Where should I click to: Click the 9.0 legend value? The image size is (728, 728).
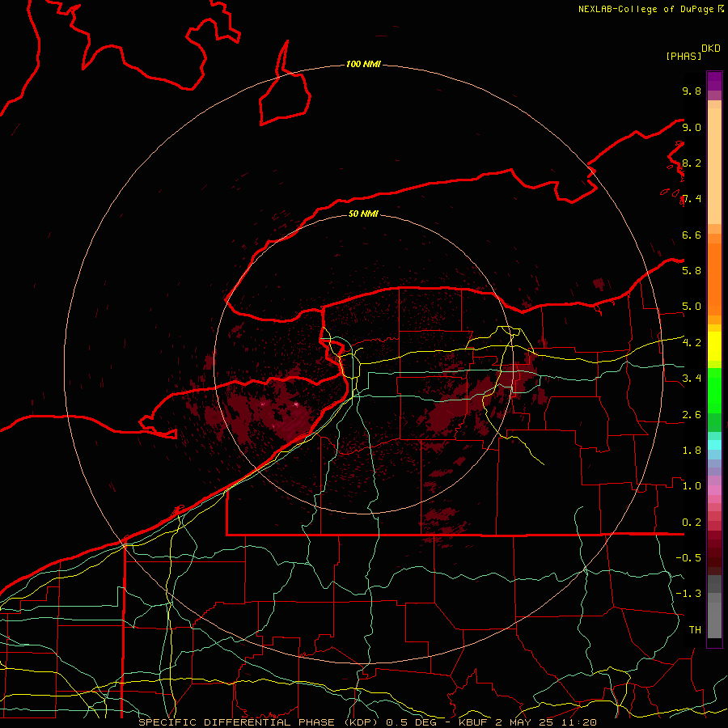692,127
